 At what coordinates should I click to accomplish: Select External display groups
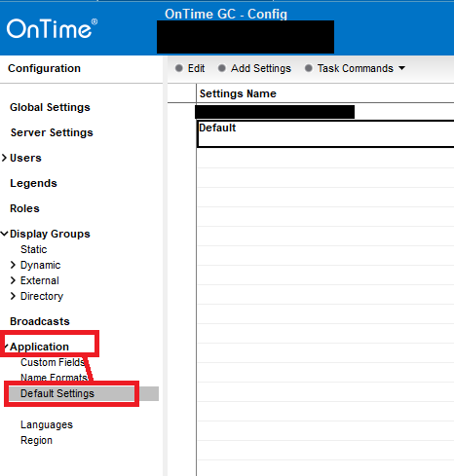40,280
